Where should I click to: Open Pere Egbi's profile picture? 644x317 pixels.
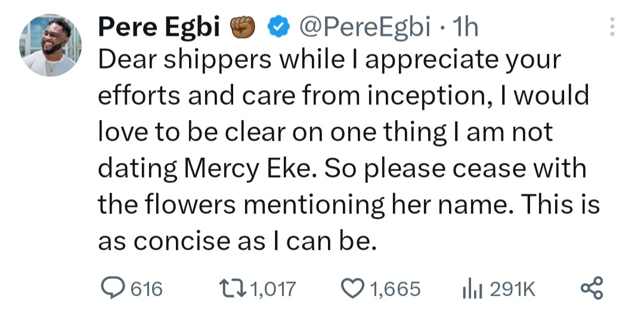point(51,46)
